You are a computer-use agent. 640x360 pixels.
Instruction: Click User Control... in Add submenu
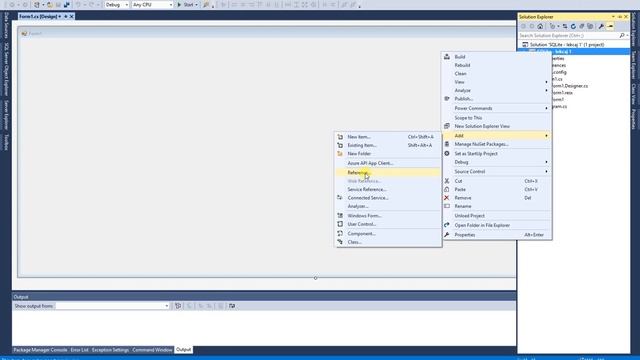point(388,224)
